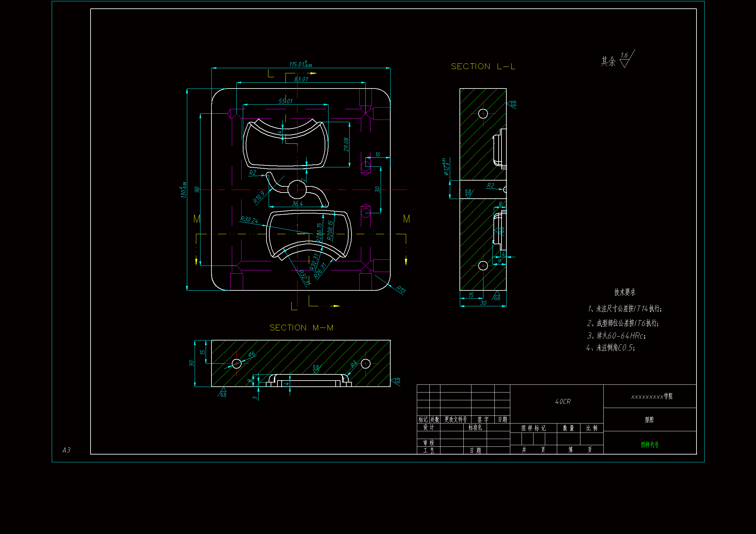Click the center sprue circle in plan view
This screenshot has width=756, height=534.
pos(297,190)
